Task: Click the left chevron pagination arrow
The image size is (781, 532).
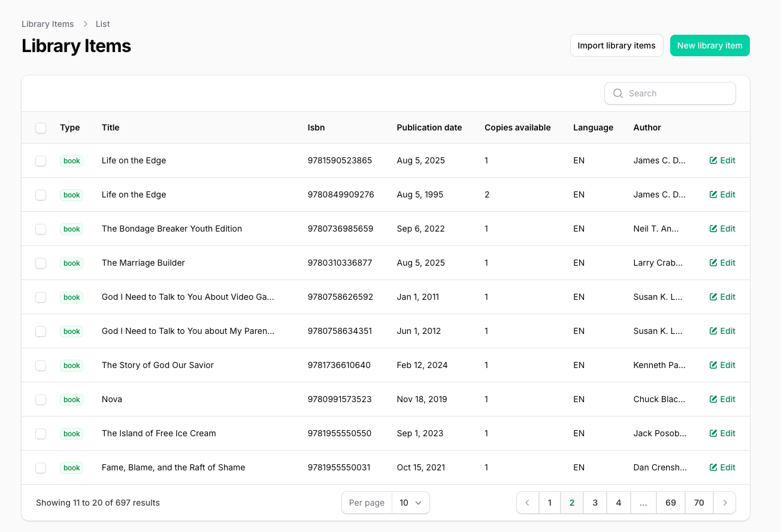Action: click(x=528, y=503)
